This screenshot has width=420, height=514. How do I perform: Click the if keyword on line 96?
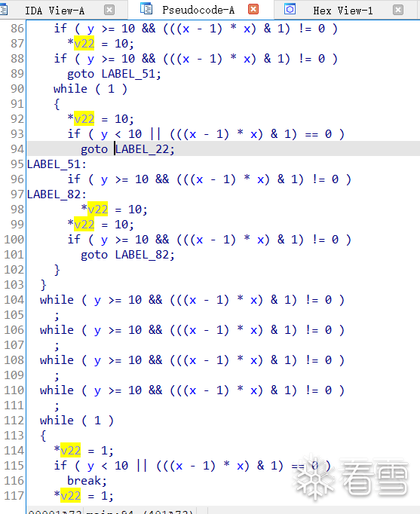74,179
